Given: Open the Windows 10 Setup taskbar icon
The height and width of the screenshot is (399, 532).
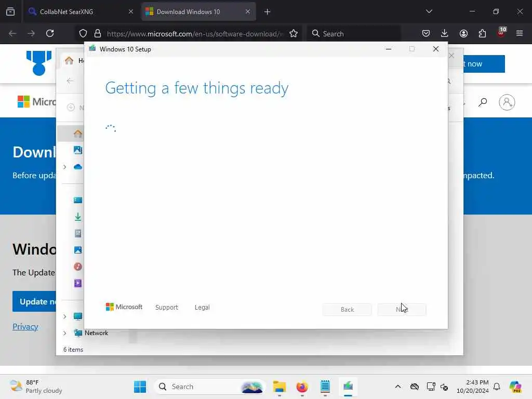Looking at the screenshot, I should tap(348, 387).
